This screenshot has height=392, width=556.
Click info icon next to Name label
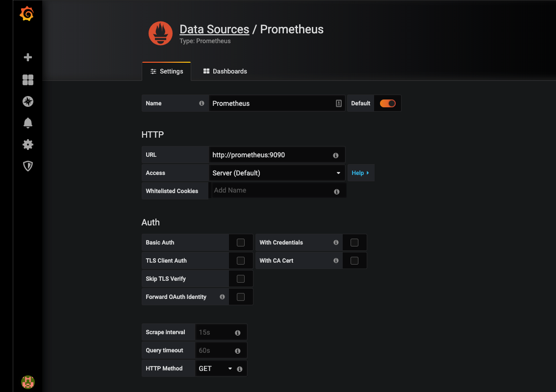coord(202,103)
